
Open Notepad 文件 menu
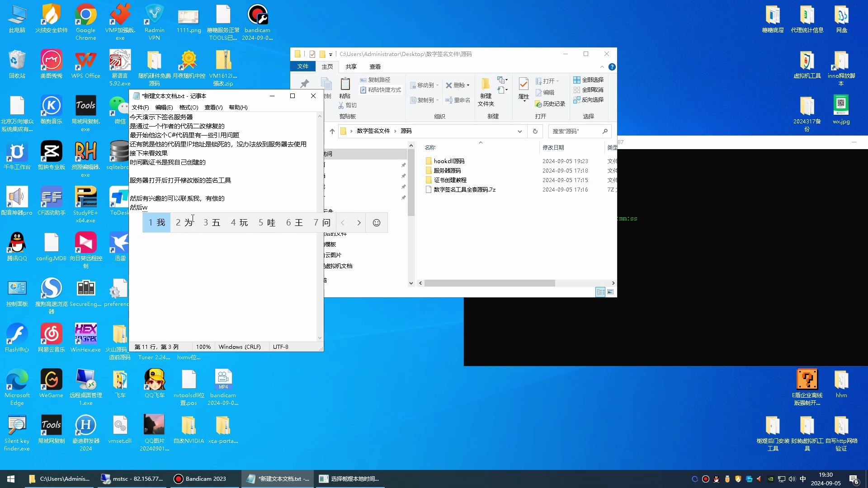[140, 108]
